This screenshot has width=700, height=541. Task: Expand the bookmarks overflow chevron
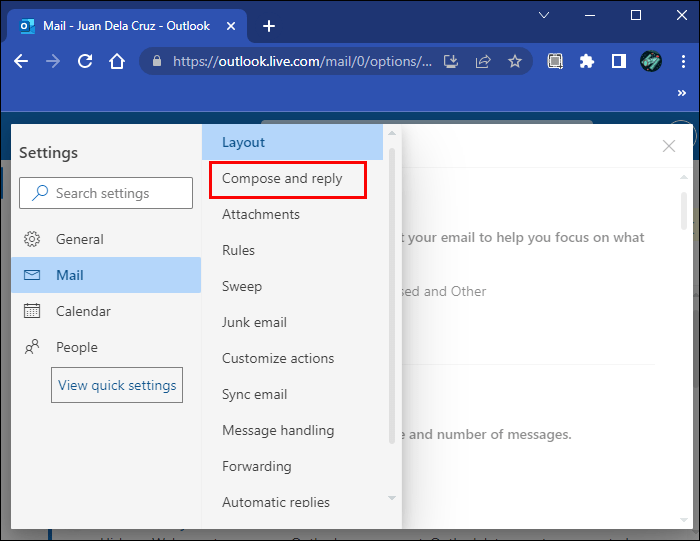[x=682, y=93]
